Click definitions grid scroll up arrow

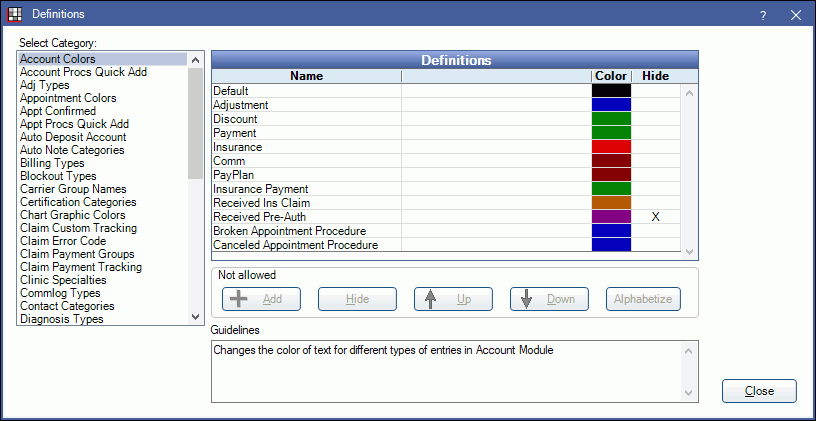(x=690, y=94)
